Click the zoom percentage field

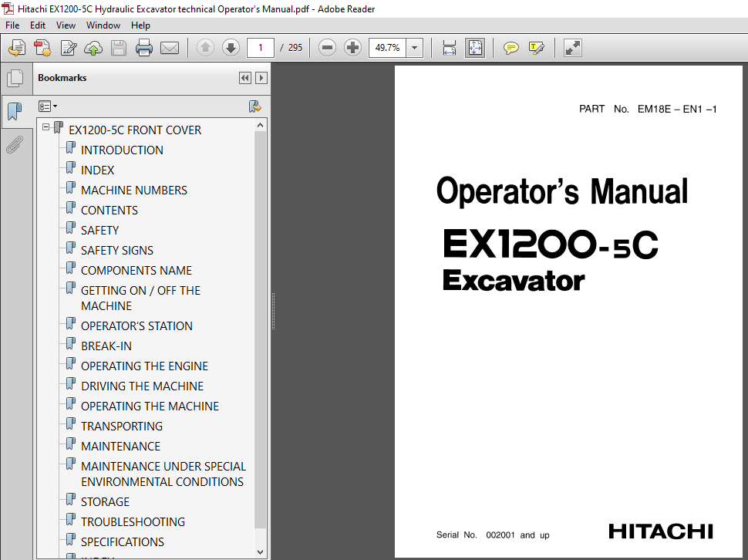tap(387, 48)
